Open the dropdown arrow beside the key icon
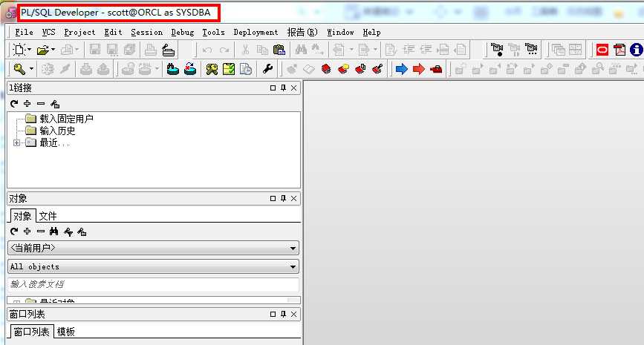 (31, 69)
